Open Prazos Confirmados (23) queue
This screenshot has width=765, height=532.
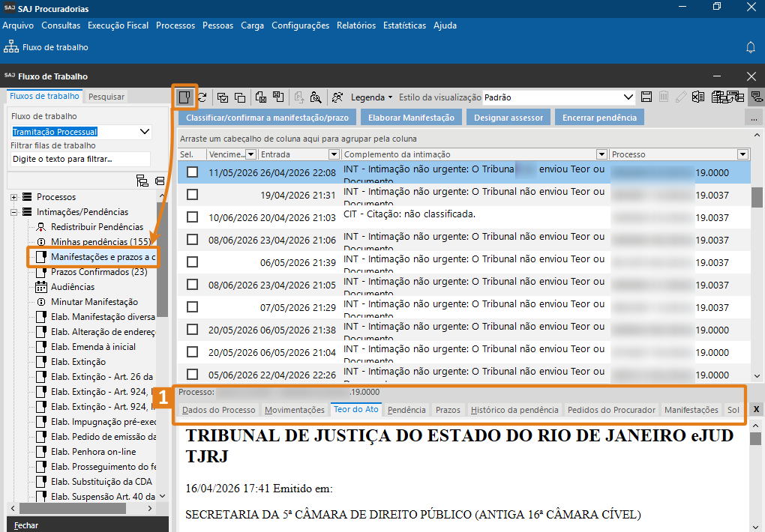99,272
